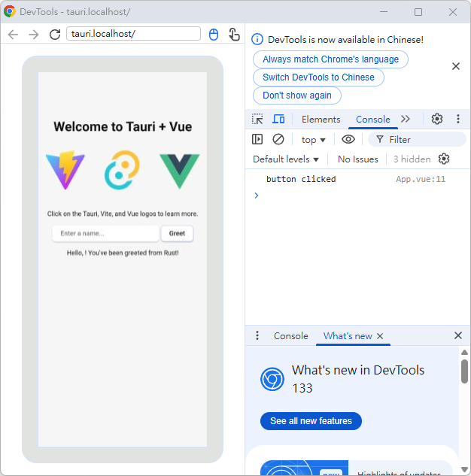Image resolution: width=471 pixels, height=476 pixels.
Task: Toggle the device toolbar icon
Action: click(x=278, y=119)
